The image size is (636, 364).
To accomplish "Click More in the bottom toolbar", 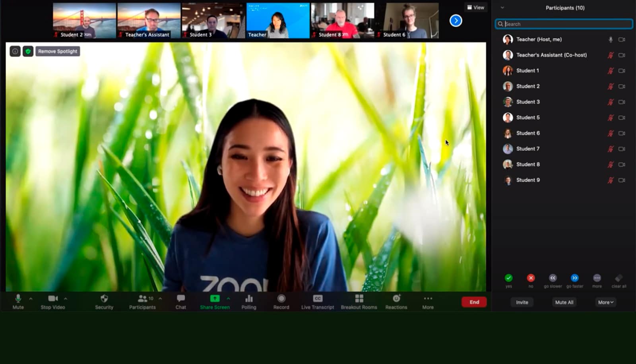I will click(x=428, y=301).
